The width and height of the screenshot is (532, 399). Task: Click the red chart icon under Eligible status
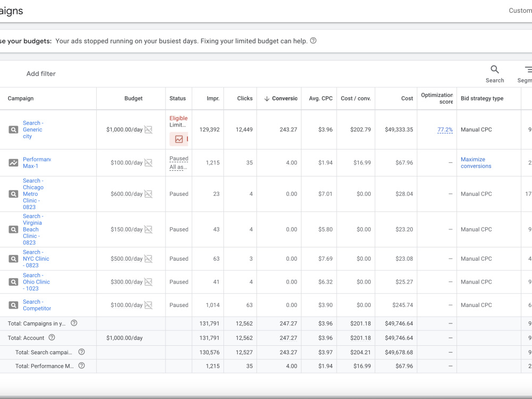[x=179, y=139]
